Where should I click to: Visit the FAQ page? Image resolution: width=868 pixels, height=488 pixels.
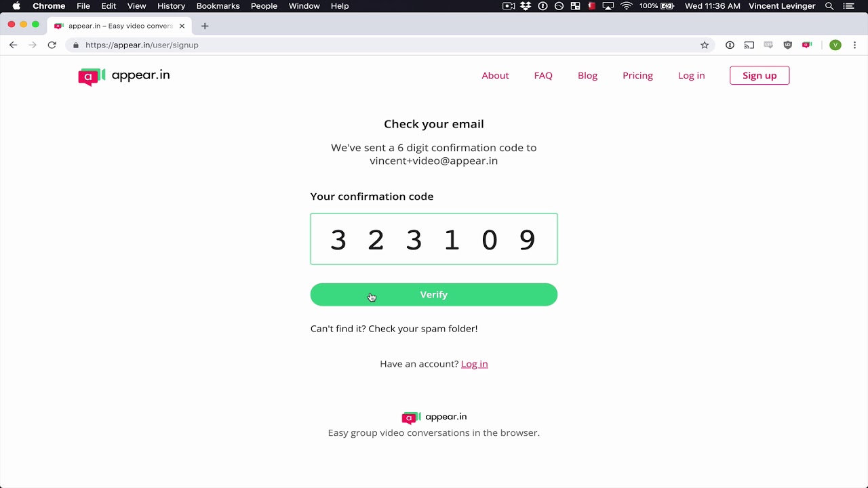tap(543, 75)
